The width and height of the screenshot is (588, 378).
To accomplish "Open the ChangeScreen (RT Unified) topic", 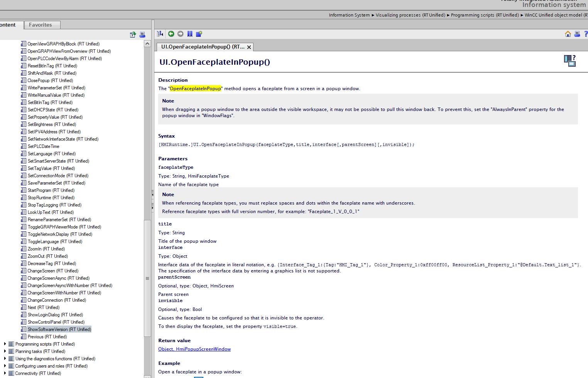I will coord(52,271).
